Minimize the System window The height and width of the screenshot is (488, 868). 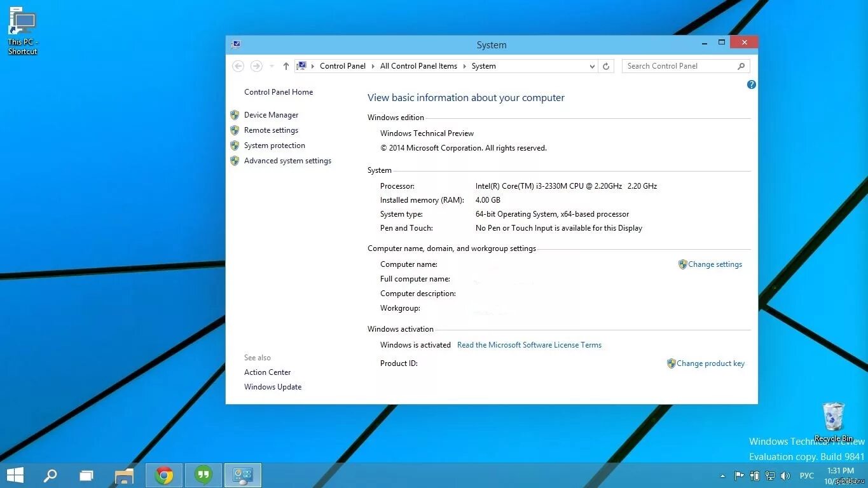click(x=705, y=43)
